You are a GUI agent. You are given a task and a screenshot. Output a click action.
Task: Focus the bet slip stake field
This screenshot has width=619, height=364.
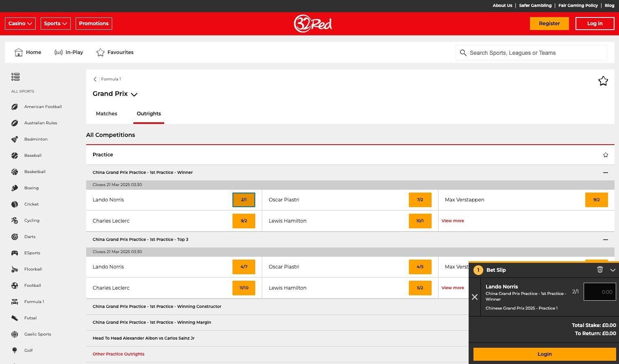[x=600, y=292]
